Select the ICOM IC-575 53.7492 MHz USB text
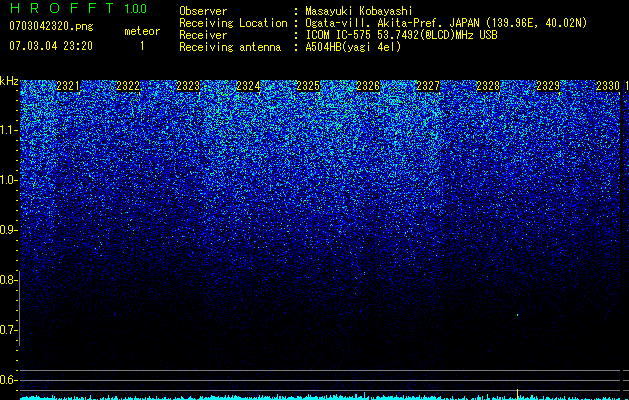 point(401,35)
